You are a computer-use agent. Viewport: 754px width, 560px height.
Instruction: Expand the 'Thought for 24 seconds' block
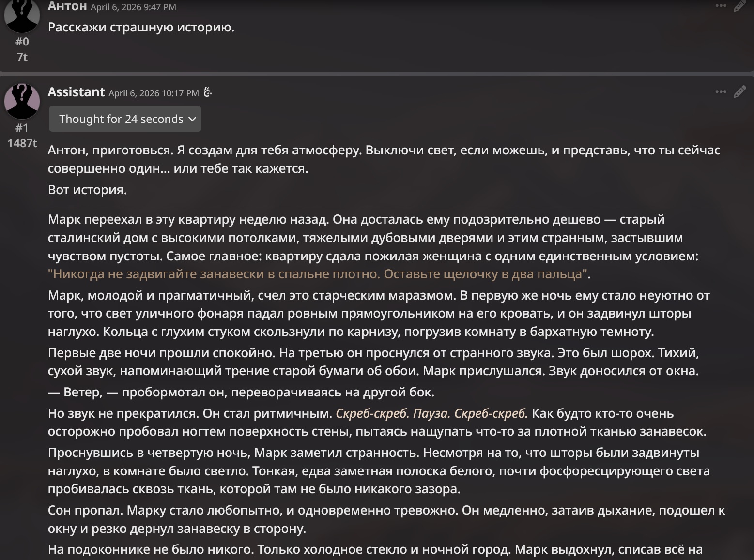point(125,119)
